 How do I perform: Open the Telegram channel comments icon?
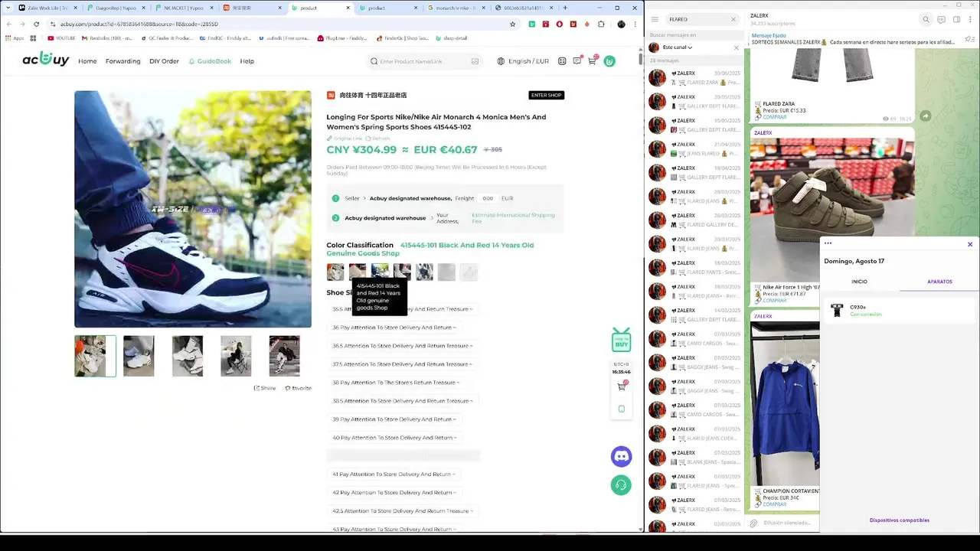click(x=941, y=19)
